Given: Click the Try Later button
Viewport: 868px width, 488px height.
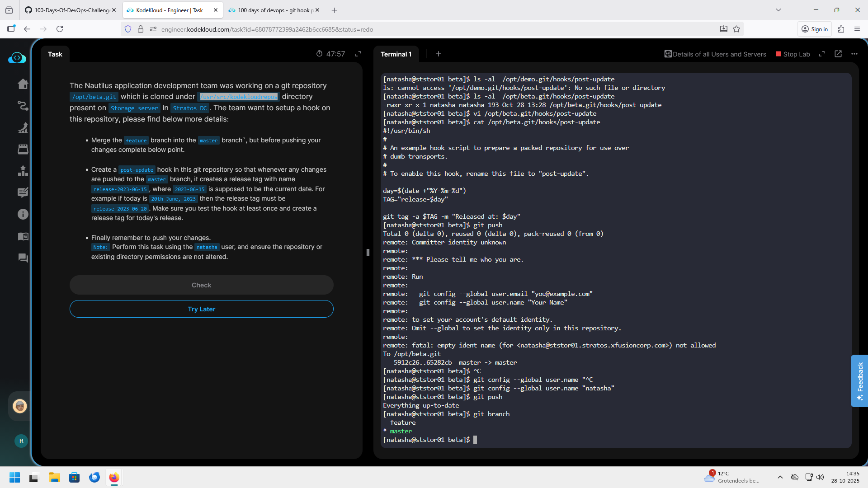Looking at the screenshot, I should (x=202, y=309).
